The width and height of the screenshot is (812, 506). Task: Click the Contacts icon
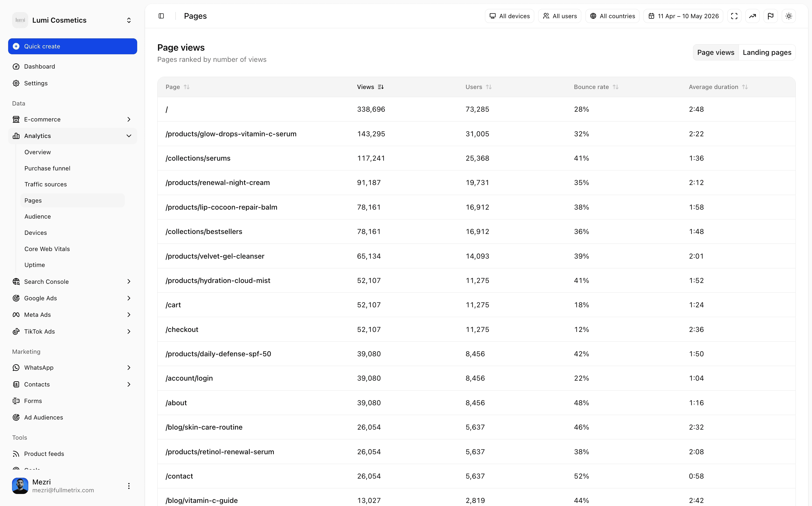click(16, 385)
